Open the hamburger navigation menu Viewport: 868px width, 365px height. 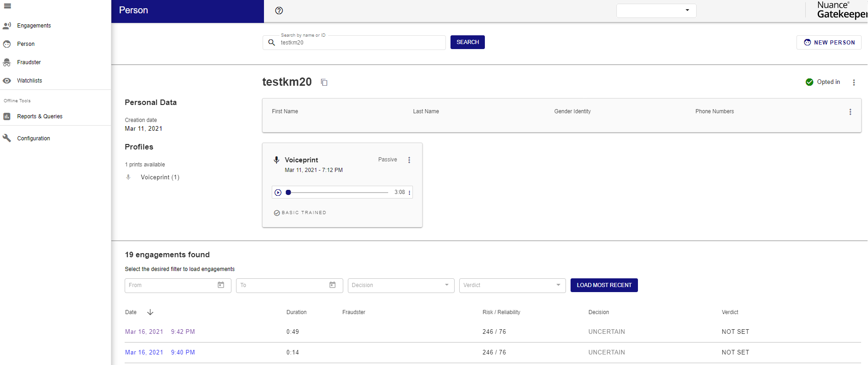pyautogui.click(x=7, y=6)
